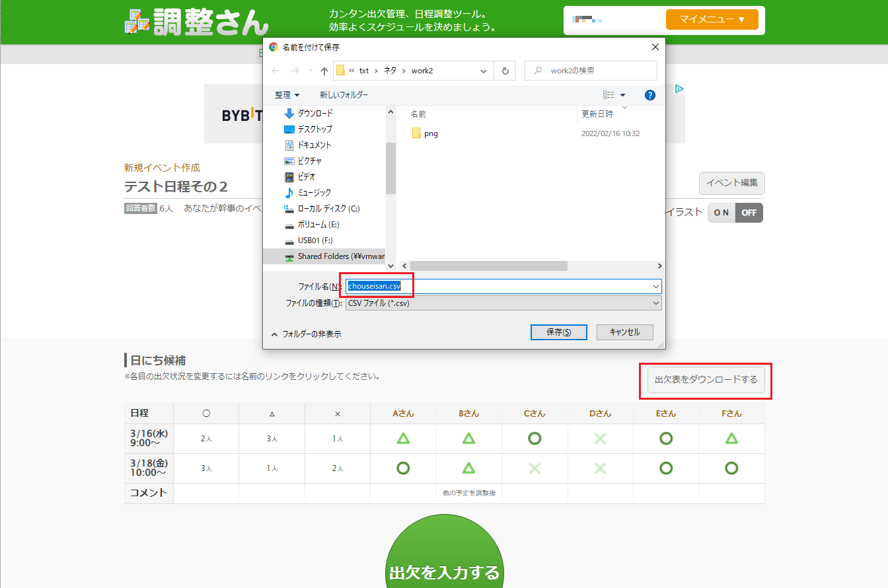Click A-san's triangle mark for 3/16

403,438
